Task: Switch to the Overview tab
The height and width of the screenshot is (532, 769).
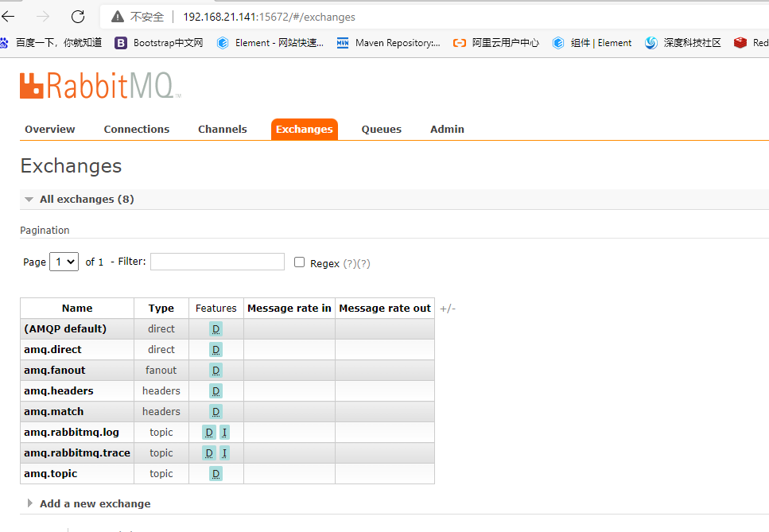Action: (x=49, y=129)
